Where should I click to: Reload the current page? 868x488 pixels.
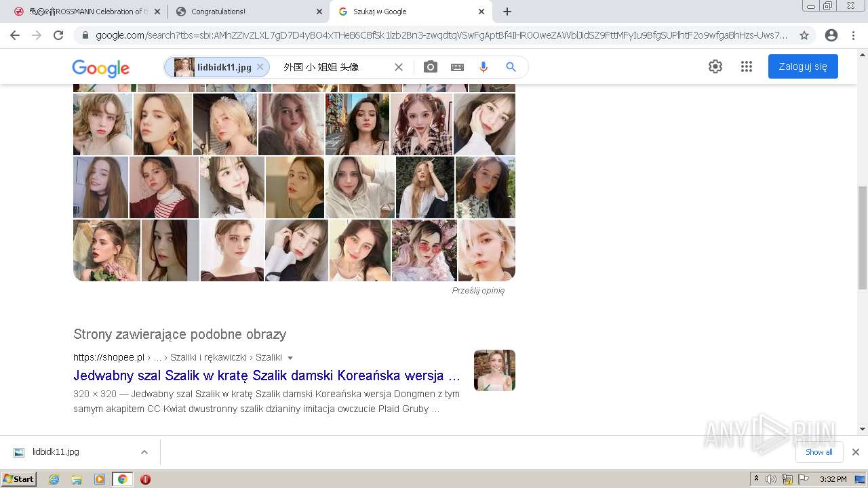[58, 35]
